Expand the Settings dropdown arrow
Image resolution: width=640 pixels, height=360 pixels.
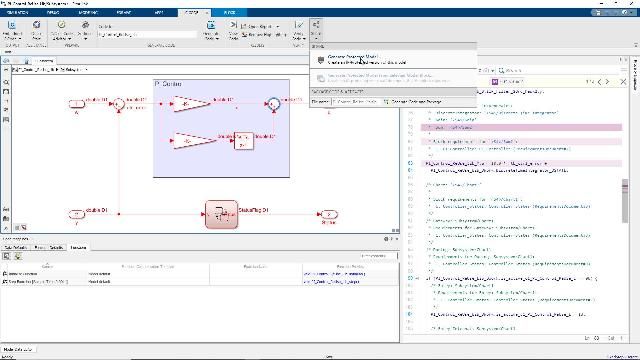85,39
